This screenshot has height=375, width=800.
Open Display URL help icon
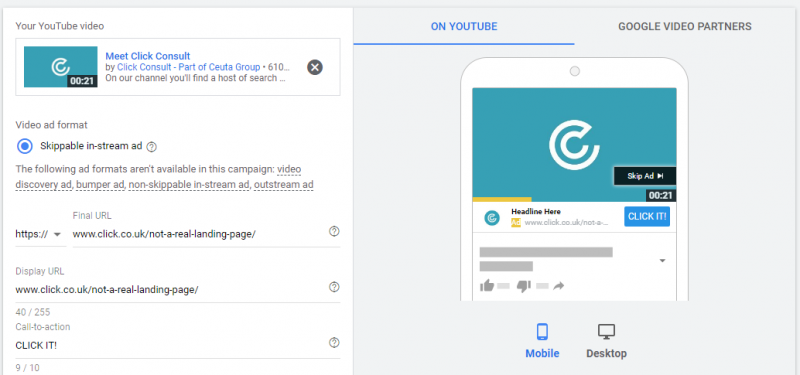point(334,287)
